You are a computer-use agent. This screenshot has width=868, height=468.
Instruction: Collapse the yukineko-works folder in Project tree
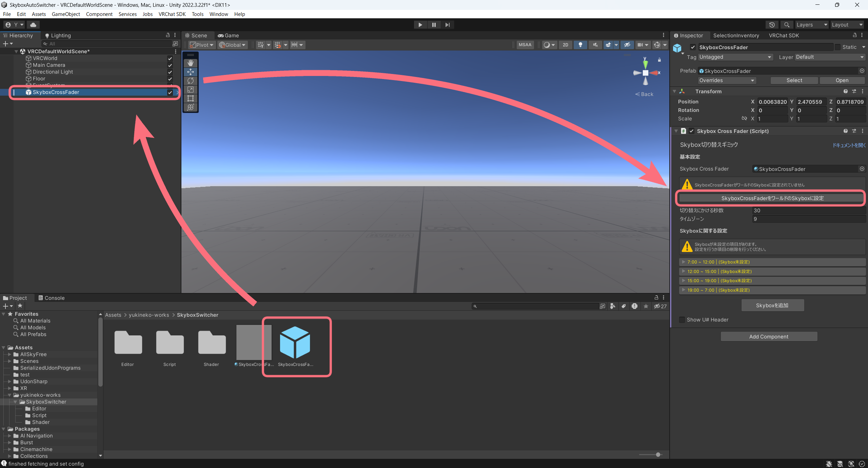9,395
